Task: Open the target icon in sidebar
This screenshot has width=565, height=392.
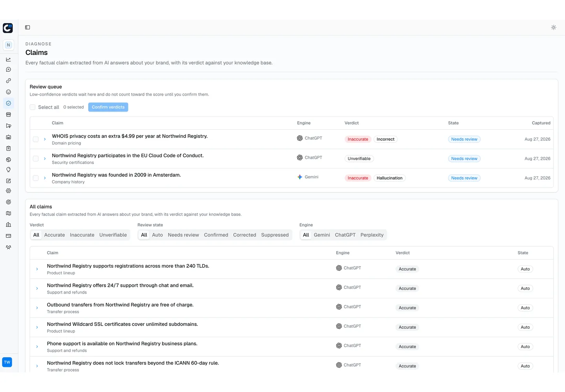Action: (x=8, y=202)
